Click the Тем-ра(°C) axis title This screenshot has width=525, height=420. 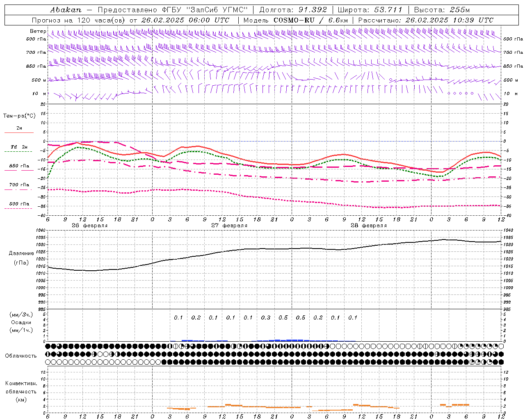pyautogui.click(x=19, y=116)
